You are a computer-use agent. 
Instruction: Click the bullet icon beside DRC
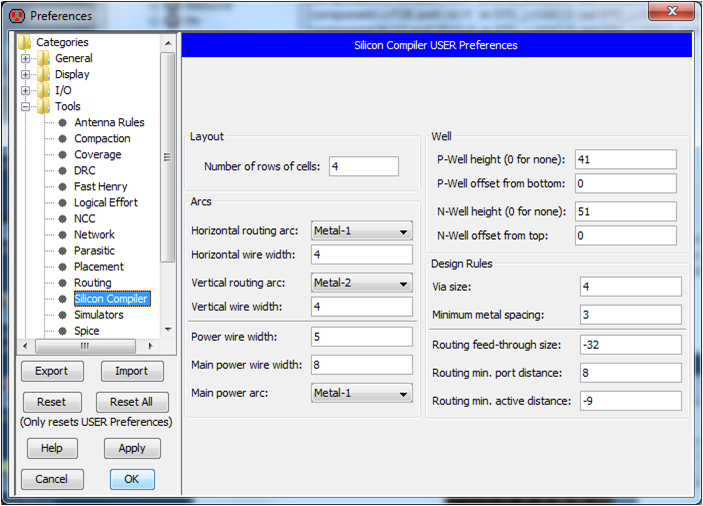pos(62,171)
